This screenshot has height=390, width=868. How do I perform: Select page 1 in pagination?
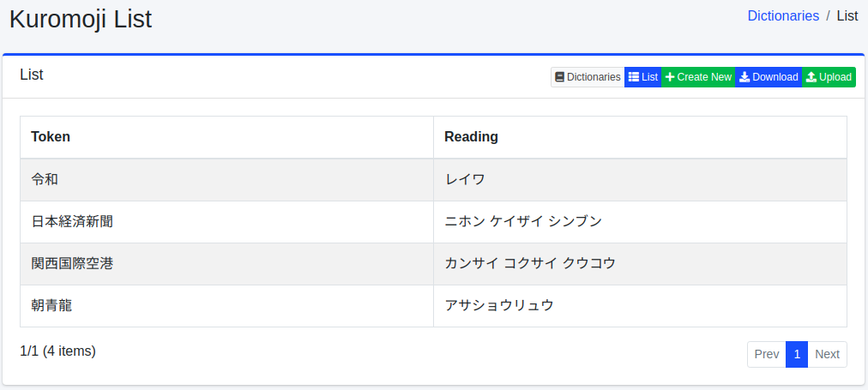(x=797, y=354)
